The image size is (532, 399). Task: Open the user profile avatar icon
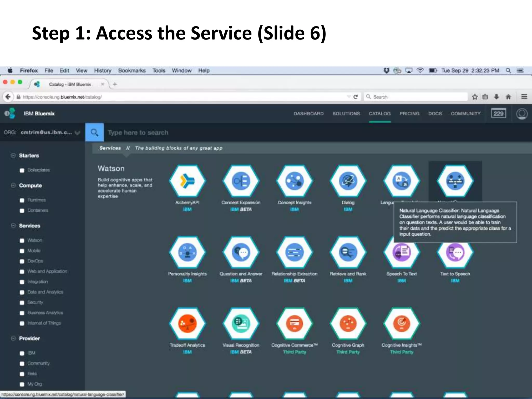[522, 114]
